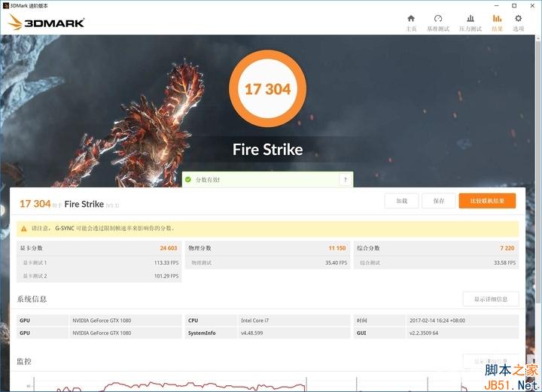Click the 17 304 score in results header
Image resolution: width=542 pixels, height=392 pixels.
[x=35, y=204]
